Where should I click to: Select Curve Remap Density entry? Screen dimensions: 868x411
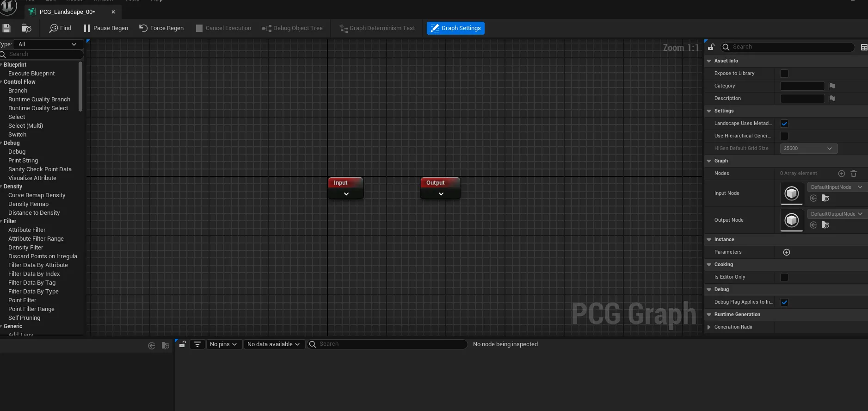pos(37,195)
